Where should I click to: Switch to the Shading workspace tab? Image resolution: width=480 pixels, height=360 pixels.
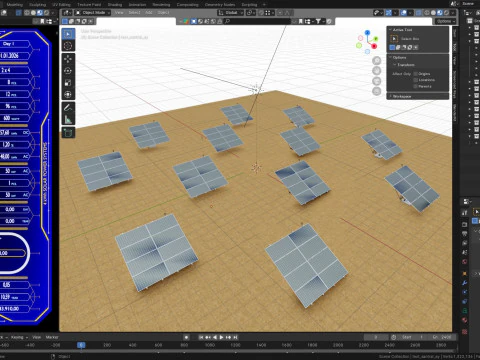[115, 5]
